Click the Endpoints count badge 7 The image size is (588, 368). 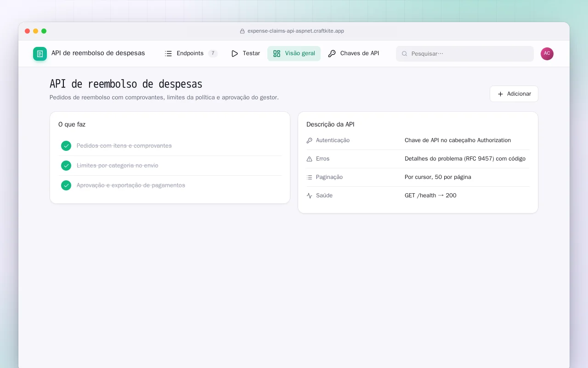[213, 53]
